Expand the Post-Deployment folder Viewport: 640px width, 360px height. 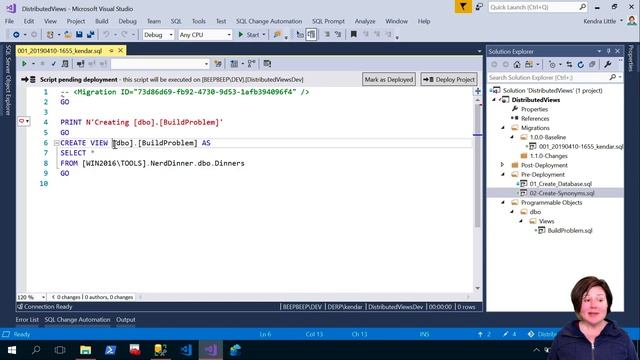503,165
